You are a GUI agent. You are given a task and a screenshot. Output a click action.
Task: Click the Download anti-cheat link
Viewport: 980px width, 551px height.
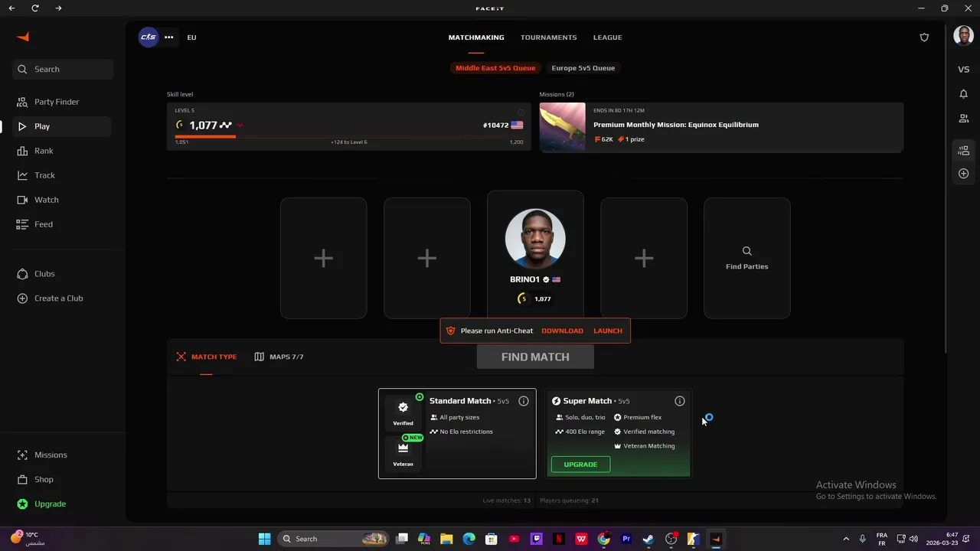click(562, 331)
